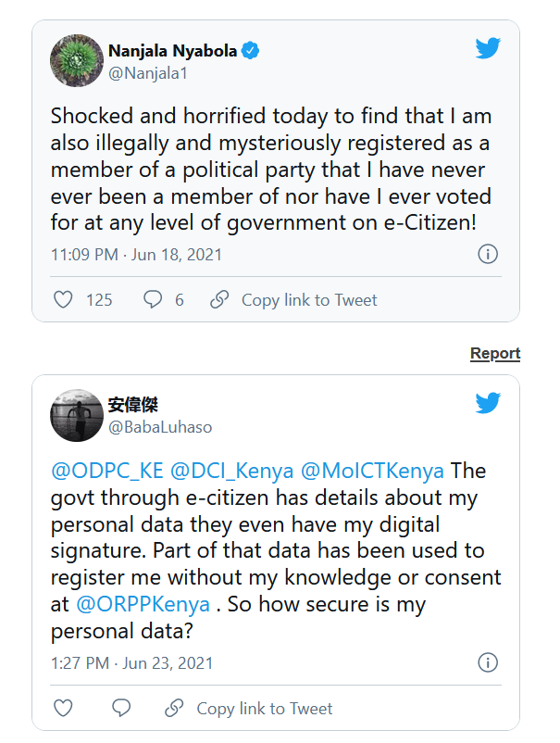
Task: Click the Twitter bird icon on Nanjala's tweet
Action: pyautogui.click(x=488, y=49)
